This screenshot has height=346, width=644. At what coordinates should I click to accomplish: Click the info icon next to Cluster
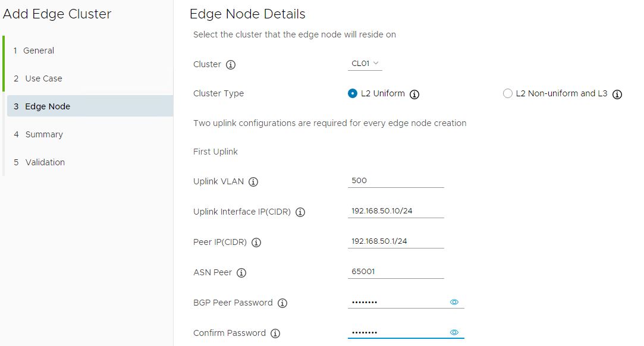tap(231, 65)
